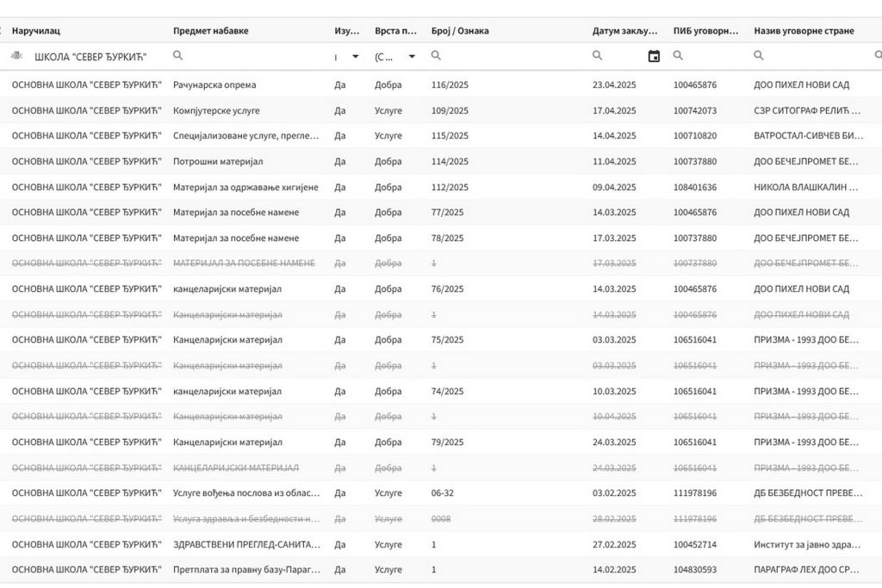Click the 76/2025 cell

(x=448, y=289)
